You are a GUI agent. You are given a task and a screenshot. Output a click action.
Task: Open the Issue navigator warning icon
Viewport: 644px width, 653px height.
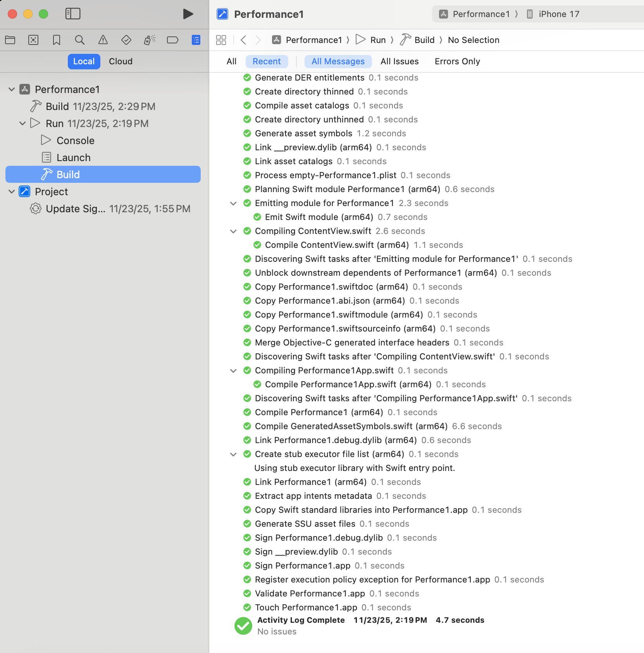tap(103, 40)
